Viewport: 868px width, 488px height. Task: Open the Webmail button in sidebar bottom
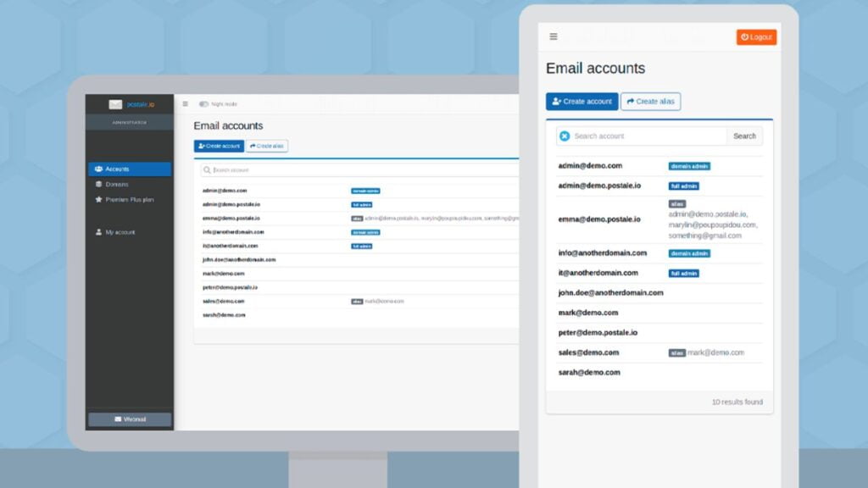[x=130, y=419]
